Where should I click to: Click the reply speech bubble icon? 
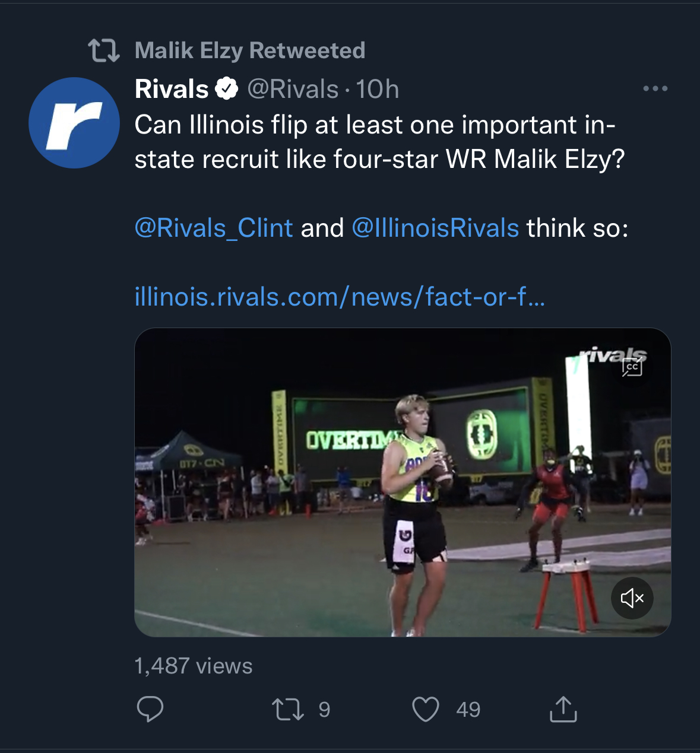[x=150, y=709]
